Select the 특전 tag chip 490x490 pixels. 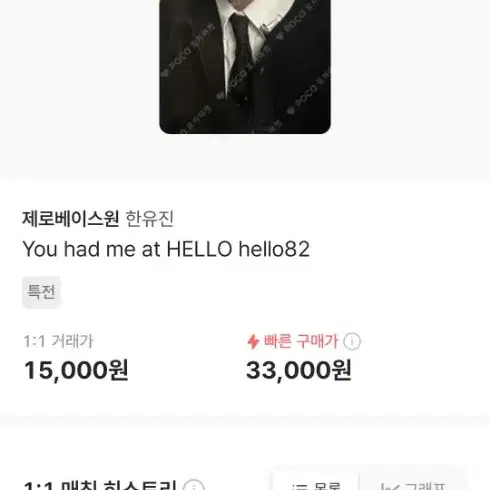41,292
